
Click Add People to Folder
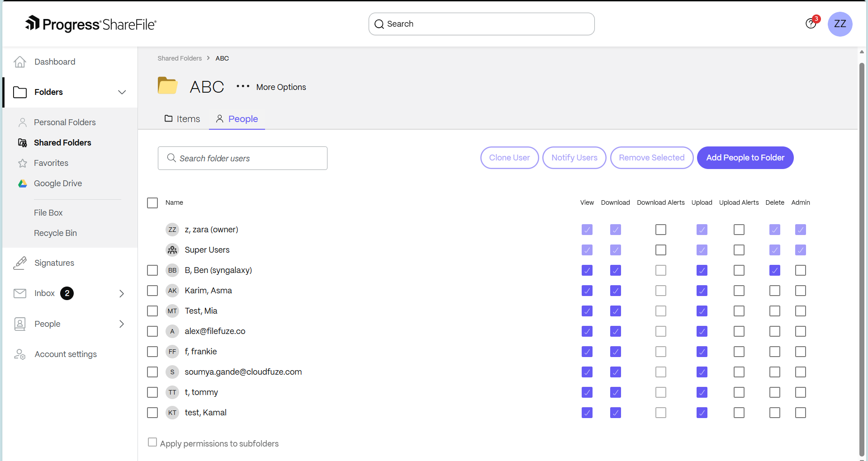(x=745, y=158)
